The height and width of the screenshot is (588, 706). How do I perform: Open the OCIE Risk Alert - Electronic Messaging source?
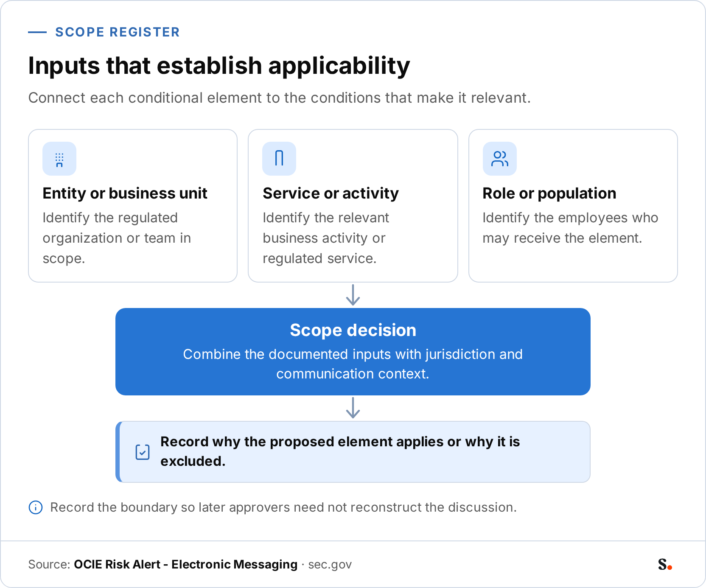coord(185,564)
